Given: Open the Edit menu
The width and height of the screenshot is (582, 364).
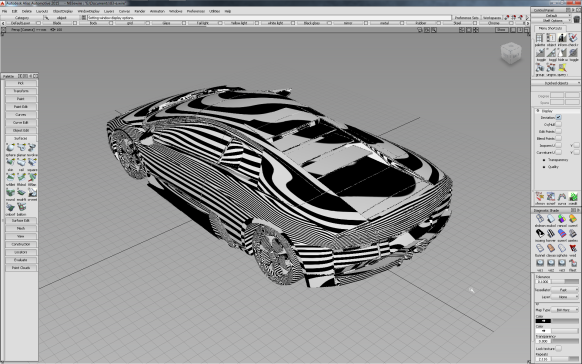Looking at the screenshot, I should pos(14,12).
